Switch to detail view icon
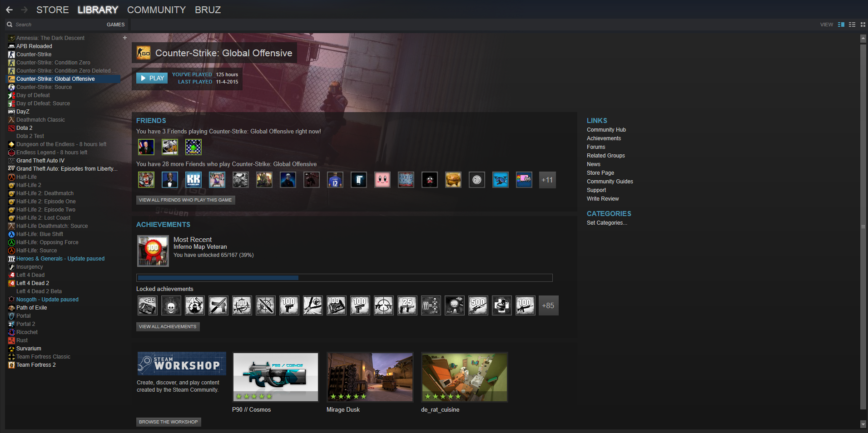 tap(841, 25)
